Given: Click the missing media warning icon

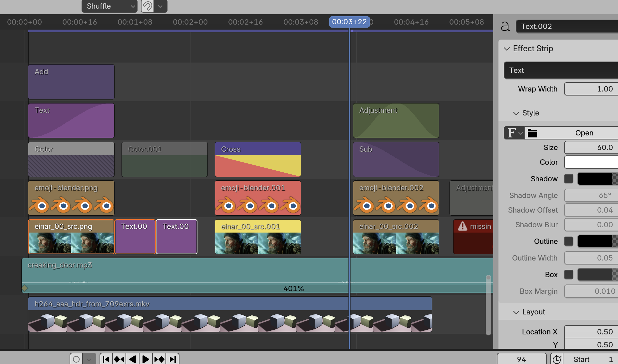Looking at the screenshot, I should (x=463, y=226).
